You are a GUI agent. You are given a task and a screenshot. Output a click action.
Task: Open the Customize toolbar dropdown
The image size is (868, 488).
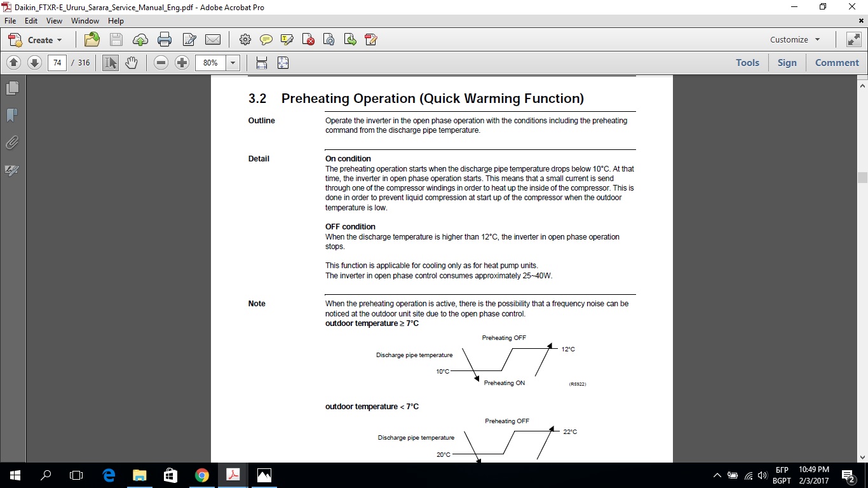(x=795, y=39)
